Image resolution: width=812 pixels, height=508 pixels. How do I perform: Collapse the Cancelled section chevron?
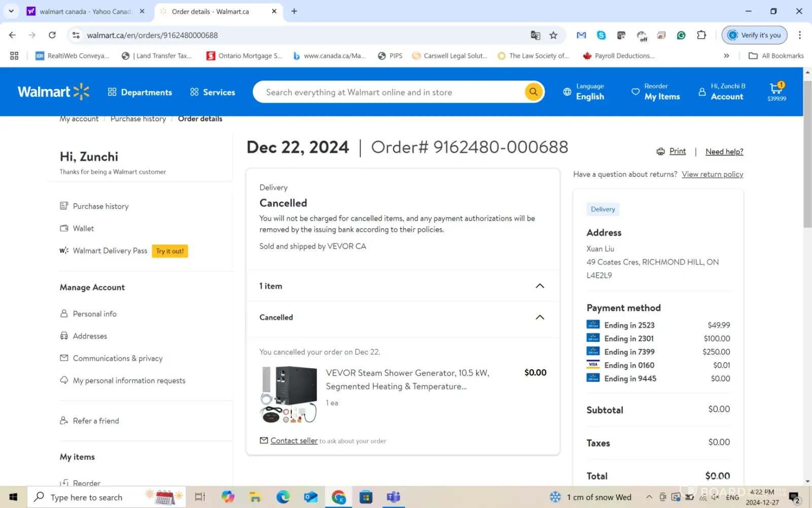coord(539,317)
